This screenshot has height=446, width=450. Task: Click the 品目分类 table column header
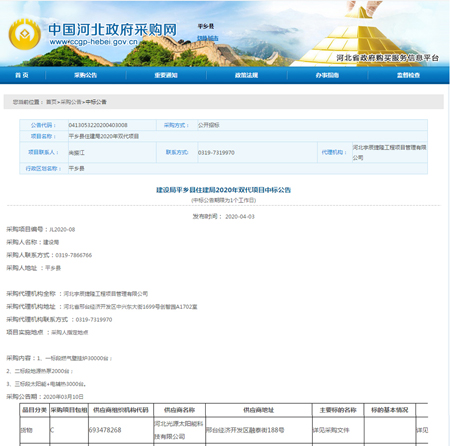pos(34,410)
